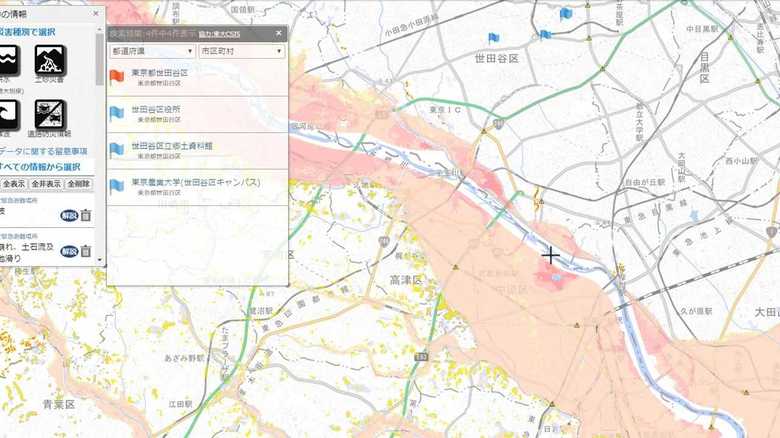Click the 全削除 delete-all button
Screen dimensions: 780x438
pyautogui.click(x=79, y=184)
